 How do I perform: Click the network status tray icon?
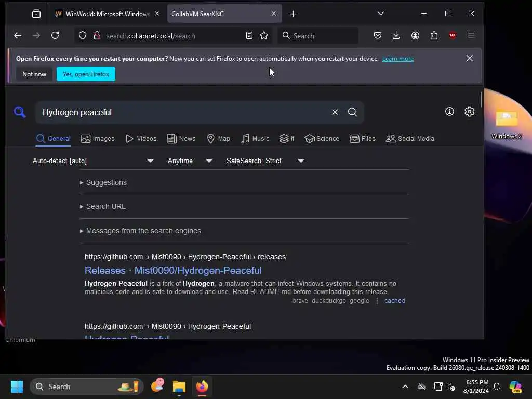pyautogui.click(x=438, y=387)
